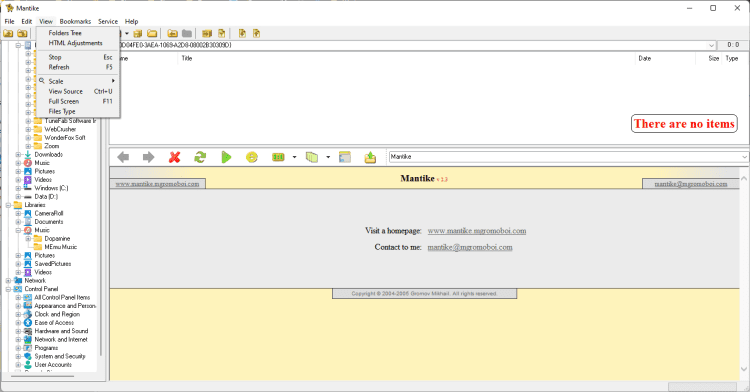Click header email button at page top right
The image size is (750, 392).
tap(691, 184)
